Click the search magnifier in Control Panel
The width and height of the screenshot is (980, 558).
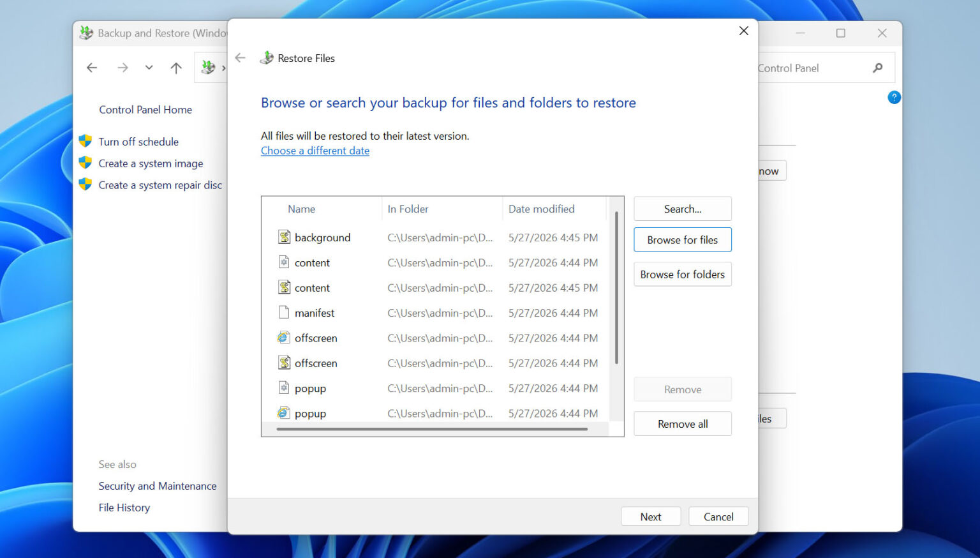pyautogui.click(x=878, y=68)
